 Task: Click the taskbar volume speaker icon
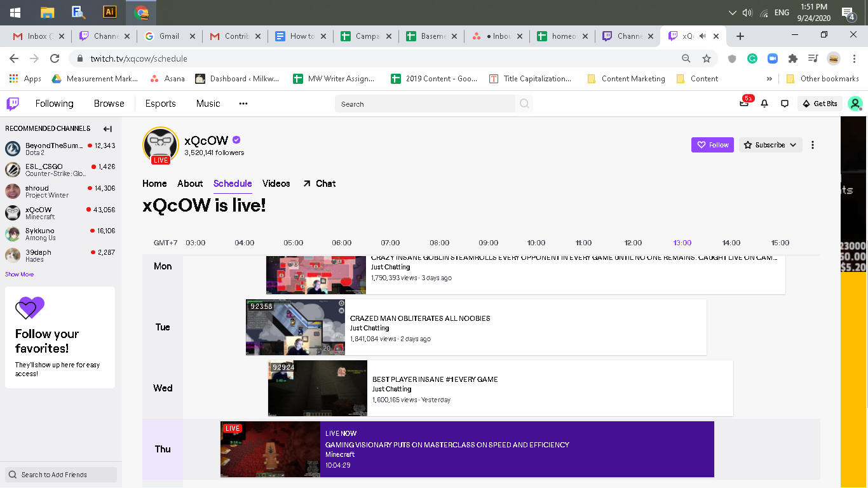(x=747, y=12)
